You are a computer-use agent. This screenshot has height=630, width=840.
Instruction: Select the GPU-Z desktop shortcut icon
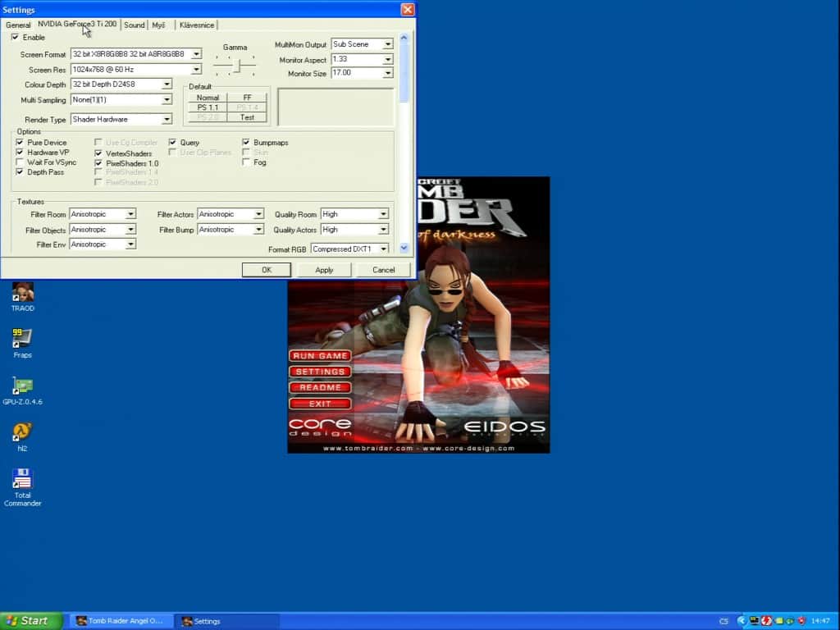22,386
